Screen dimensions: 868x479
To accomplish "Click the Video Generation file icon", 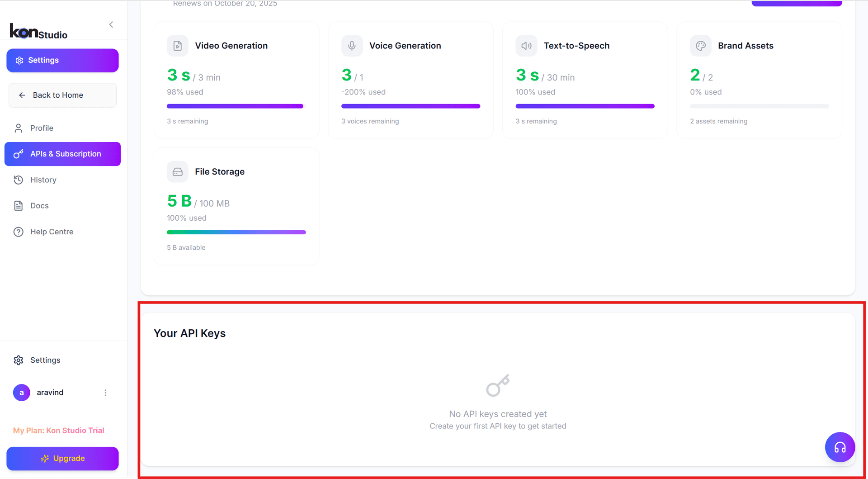I will (x=177, y=45).
